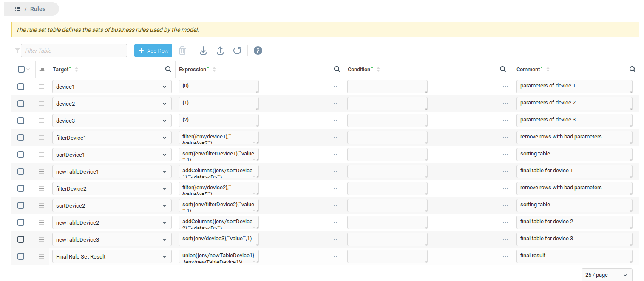
Task: Expand the 25 / page size selector
Action: 606,275
